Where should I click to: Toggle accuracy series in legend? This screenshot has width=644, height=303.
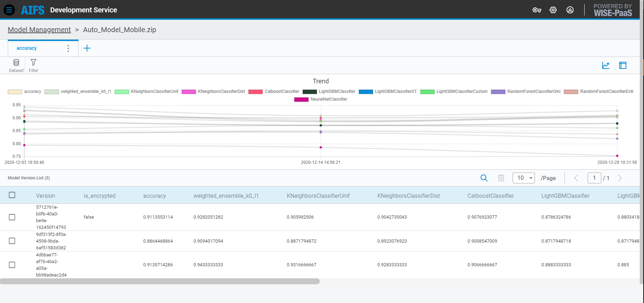tap(24, 91)
